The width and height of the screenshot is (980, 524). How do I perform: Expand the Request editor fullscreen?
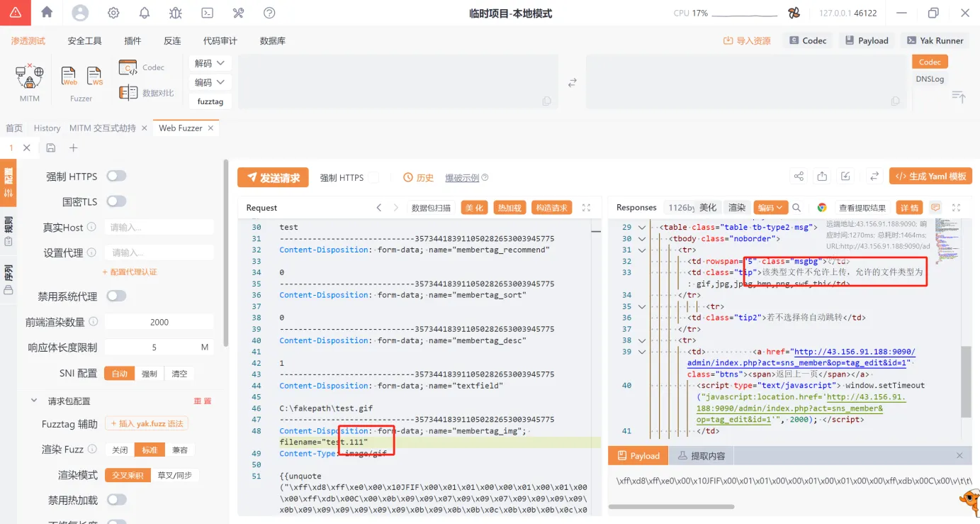pos(586,208)
